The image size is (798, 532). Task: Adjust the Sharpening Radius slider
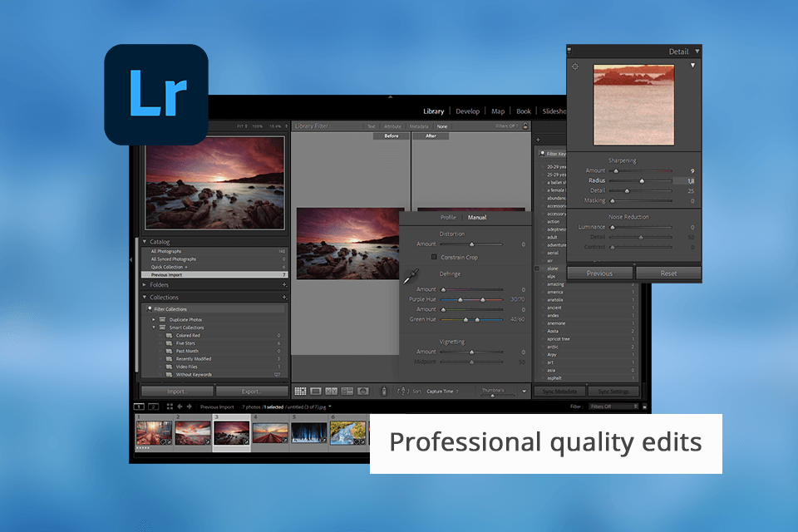(641, 180)
